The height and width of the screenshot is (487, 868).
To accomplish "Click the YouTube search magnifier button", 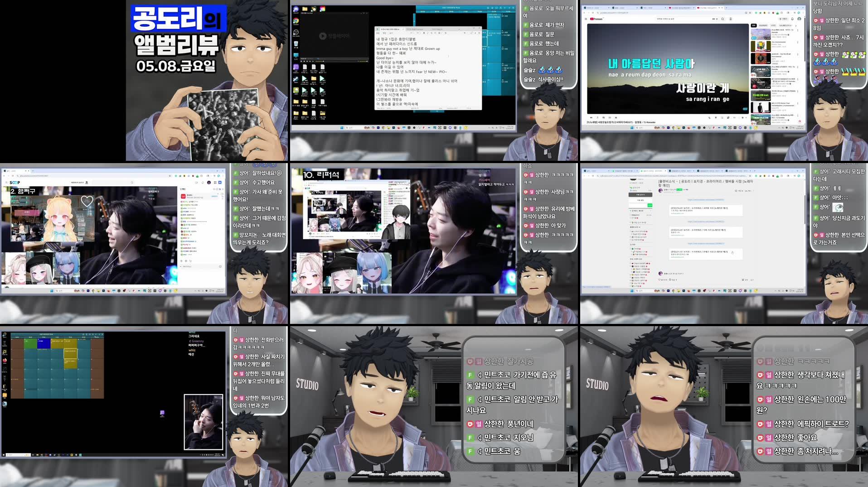I will coord(723,19).
